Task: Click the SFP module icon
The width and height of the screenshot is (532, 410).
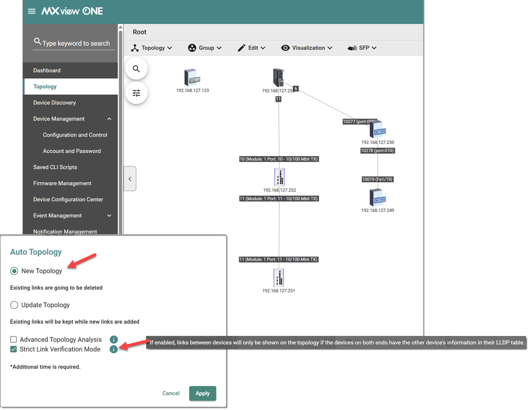Action: tap(352, 48)
